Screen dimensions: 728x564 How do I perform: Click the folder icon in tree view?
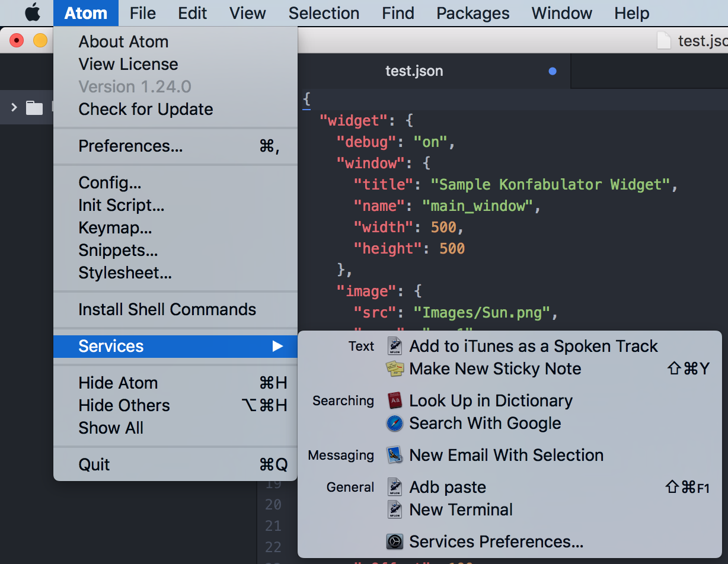[34, 108]
